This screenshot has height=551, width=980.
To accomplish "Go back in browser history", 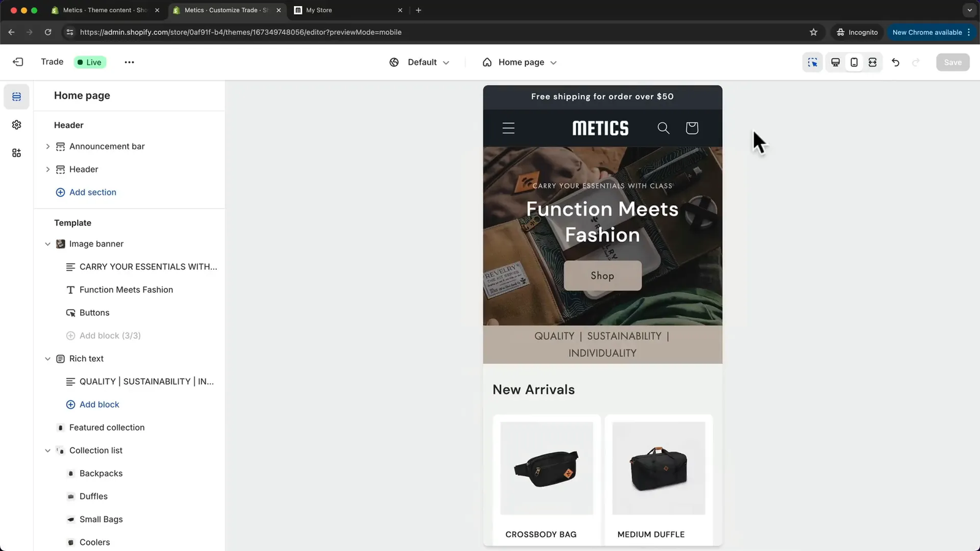I will pos(11,32).
